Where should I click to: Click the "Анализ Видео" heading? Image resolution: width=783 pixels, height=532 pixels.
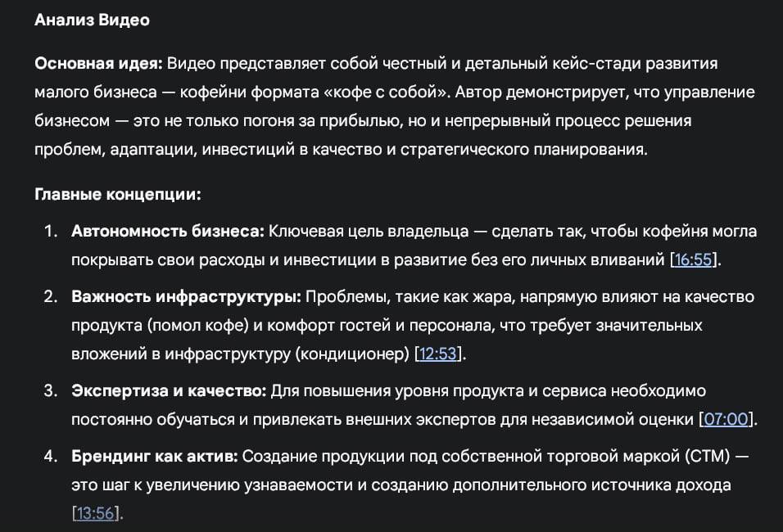point(92,20)
